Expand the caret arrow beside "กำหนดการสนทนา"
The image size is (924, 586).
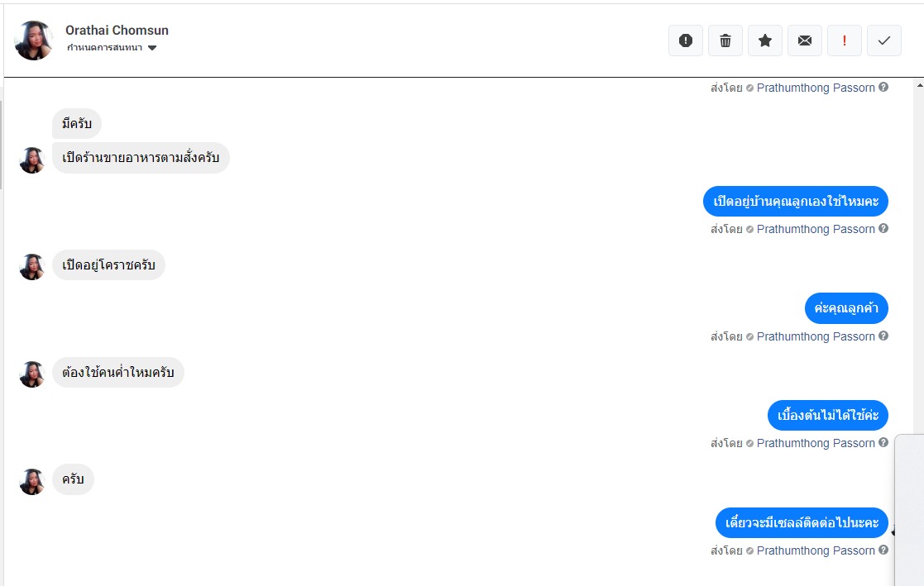point(152,48)
